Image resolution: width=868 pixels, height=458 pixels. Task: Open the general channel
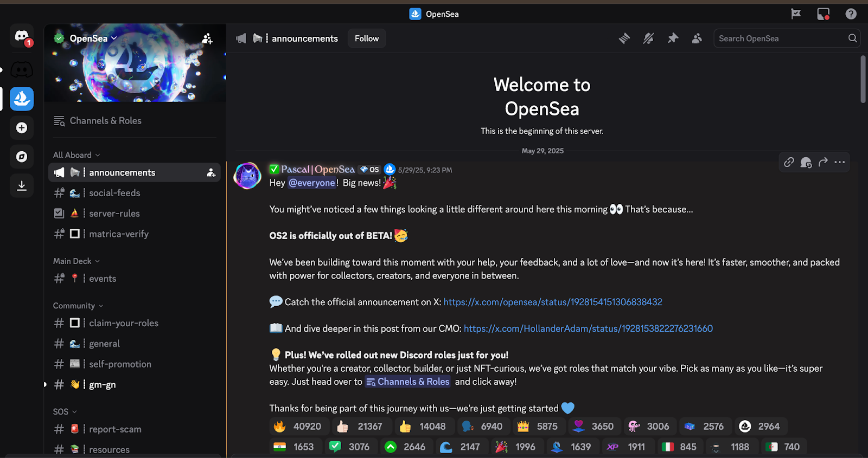click(135, 344)
